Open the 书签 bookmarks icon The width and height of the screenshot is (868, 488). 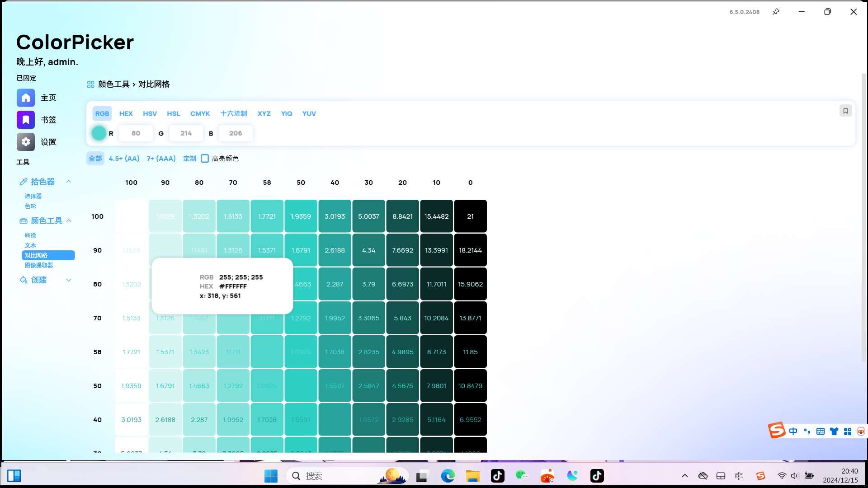(26, 120)
